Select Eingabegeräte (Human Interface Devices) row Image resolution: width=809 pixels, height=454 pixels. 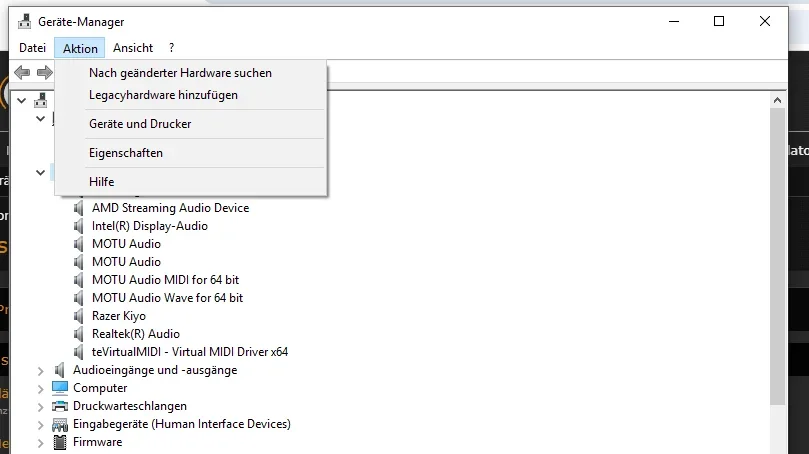click(x=182, y=424)
